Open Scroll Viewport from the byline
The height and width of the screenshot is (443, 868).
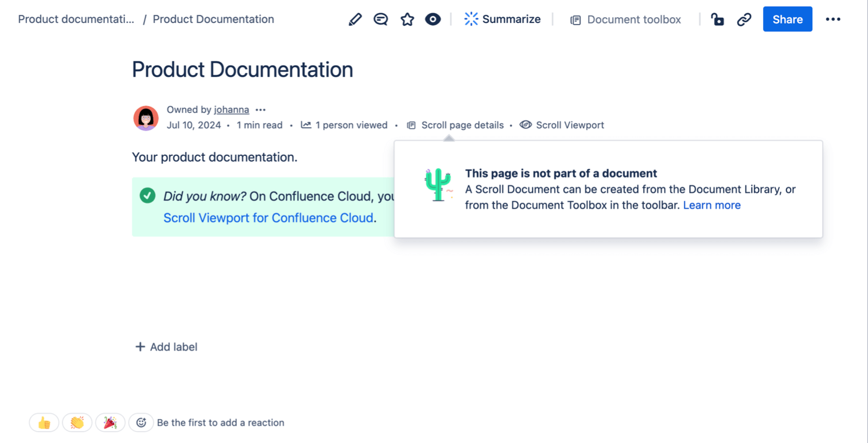pos(562,125)
